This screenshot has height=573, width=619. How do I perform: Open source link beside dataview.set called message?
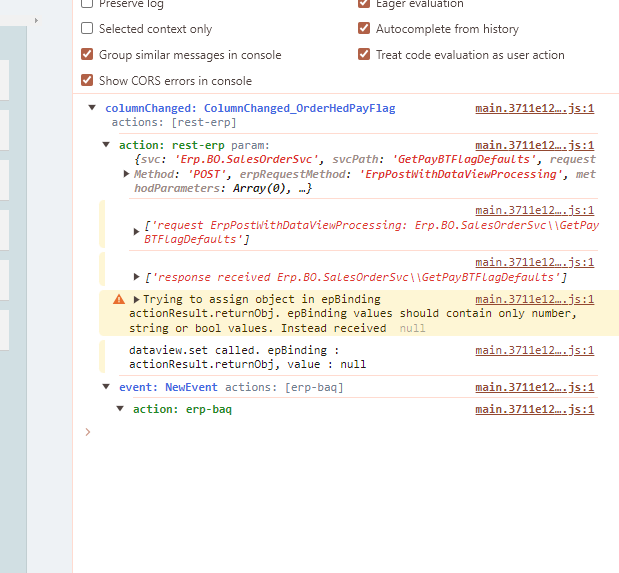pos(535,350)
